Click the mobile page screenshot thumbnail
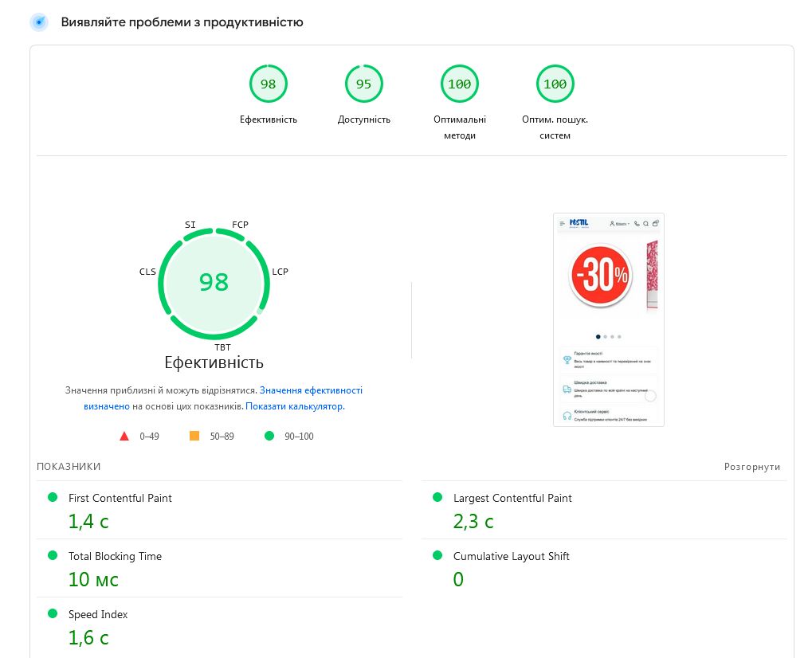Screen dimensions: 812x658 (x=608, y=319)
